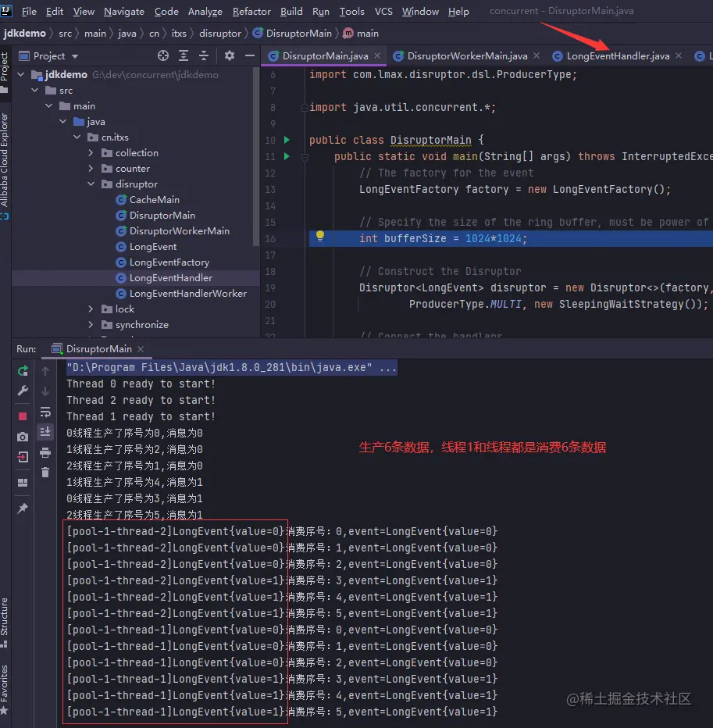
Task: Select LongEvent class in tree
Action: point(146,247)
